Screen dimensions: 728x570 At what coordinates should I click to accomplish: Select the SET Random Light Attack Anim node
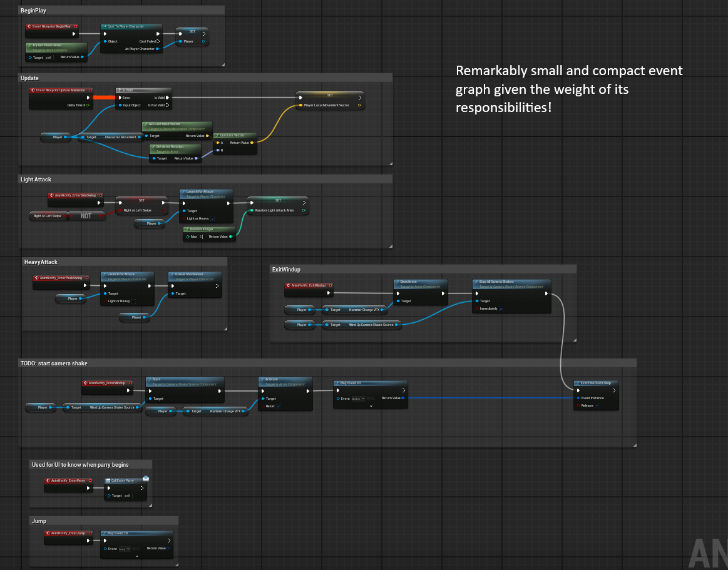pyautogui.click(x=278, y=205)
